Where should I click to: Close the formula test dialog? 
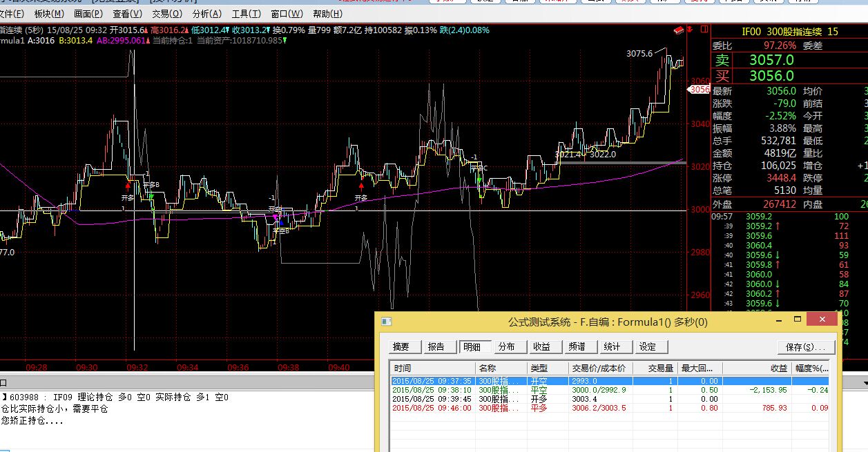coord(822,320)
